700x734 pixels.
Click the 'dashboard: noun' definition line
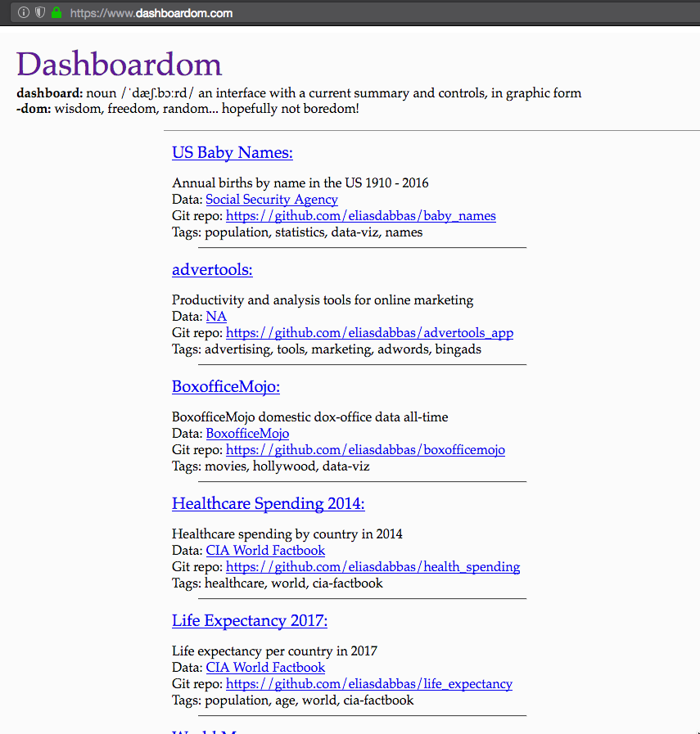tap(299, 92)
